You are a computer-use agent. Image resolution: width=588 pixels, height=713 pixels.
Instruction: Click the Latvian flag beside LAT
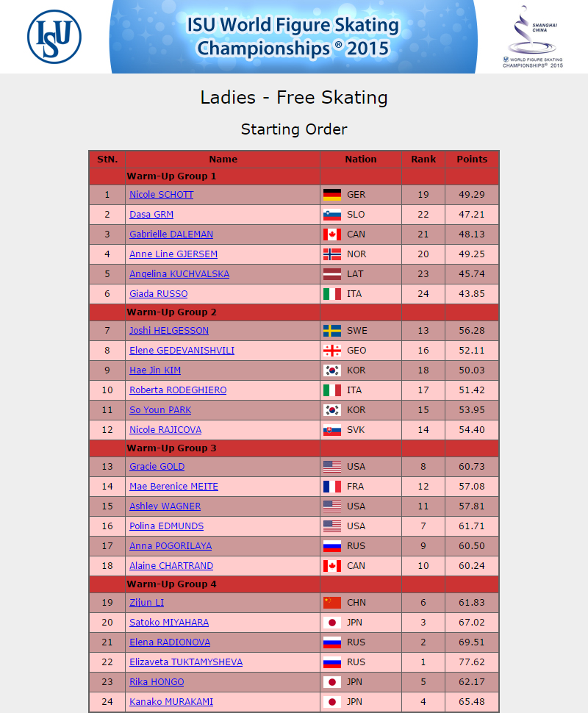click(x=332, y=274)
